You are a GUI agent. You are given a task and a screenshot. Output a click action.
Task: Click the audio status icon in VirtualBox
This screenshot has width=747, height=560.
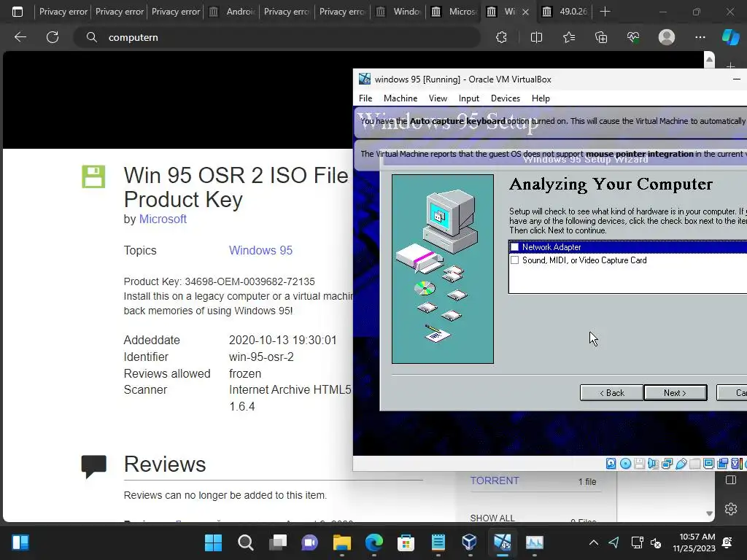[x=653, y=463]
